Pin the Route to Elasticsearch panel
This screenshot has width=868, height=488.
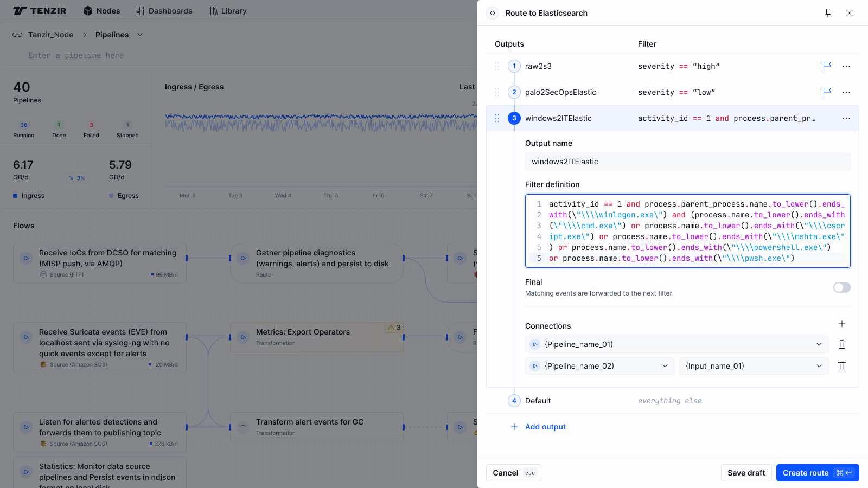pos(828,13)
